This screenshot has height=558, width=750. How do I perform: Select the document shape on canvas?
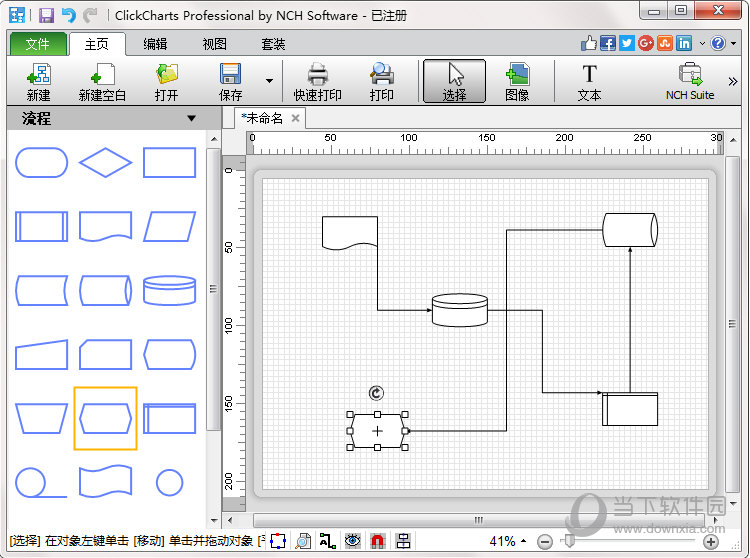click(350, 233)
